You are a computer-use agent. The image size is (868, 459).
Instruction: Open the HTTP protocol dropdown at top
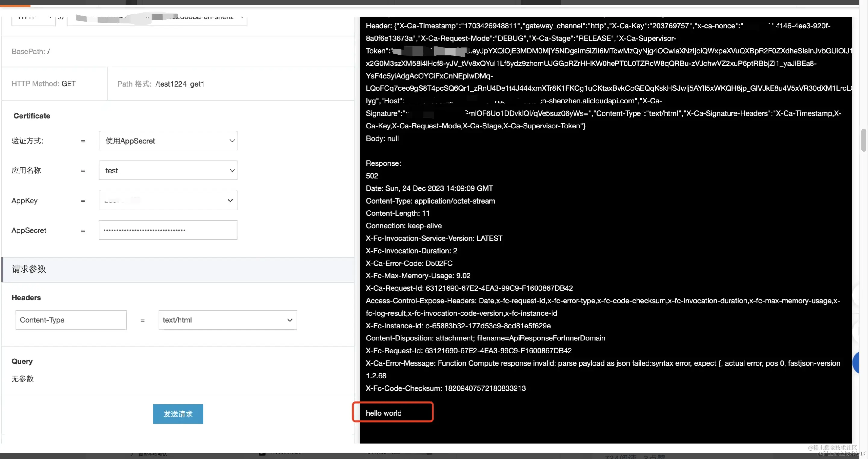point(33,19)
